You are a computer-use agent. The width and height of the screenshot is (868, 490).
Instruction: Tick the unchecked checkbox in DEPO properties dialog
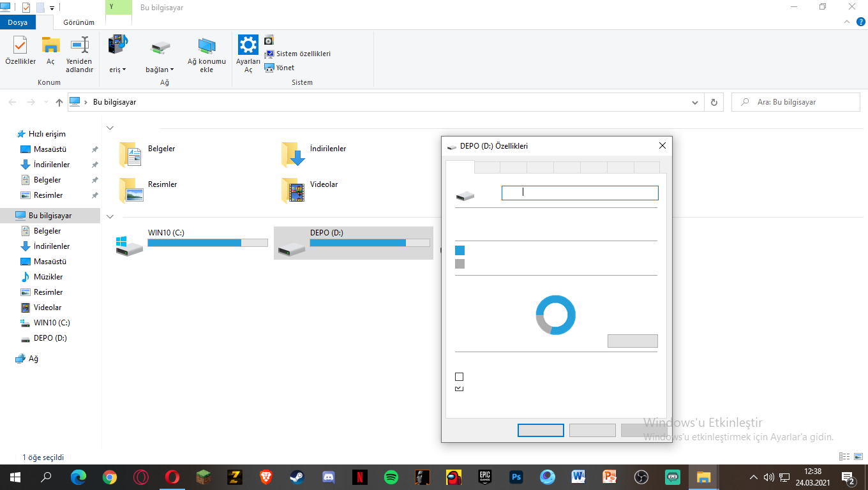tap(459, 376)
